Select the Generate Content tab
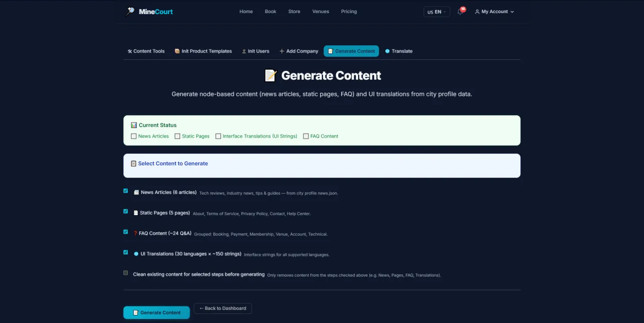The image size is (644, 323). click(x=351, y=51)
